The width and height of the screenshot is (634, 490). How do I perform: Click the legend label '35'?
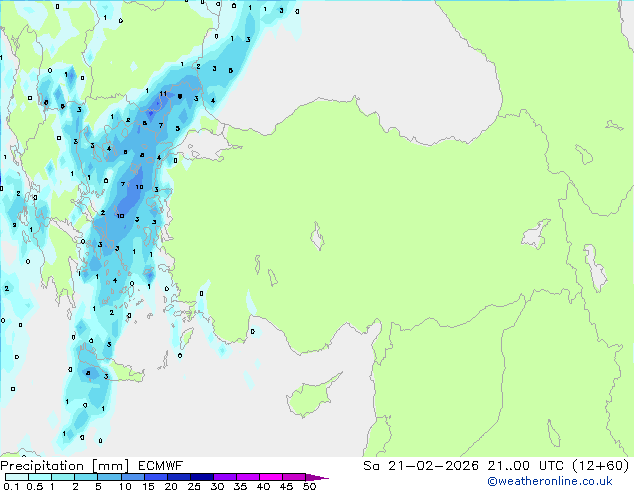coord(240,486)
